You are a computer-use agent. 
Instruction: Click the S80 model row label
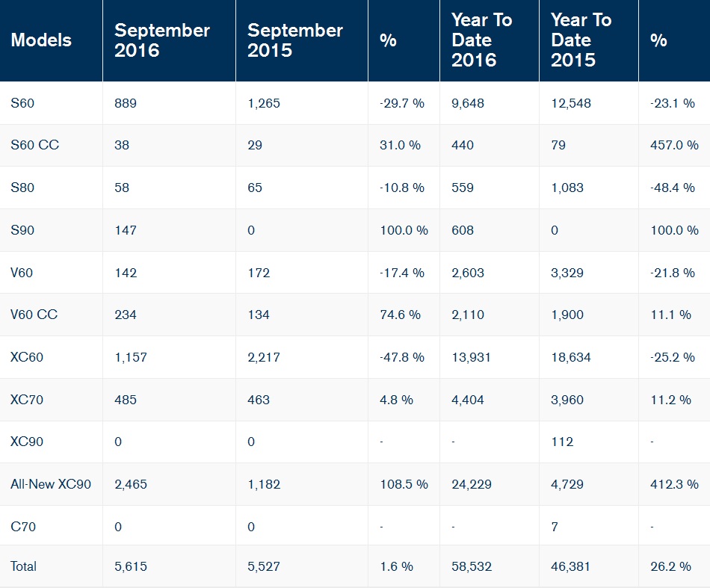pyautogui.click(x=22, y=188)
